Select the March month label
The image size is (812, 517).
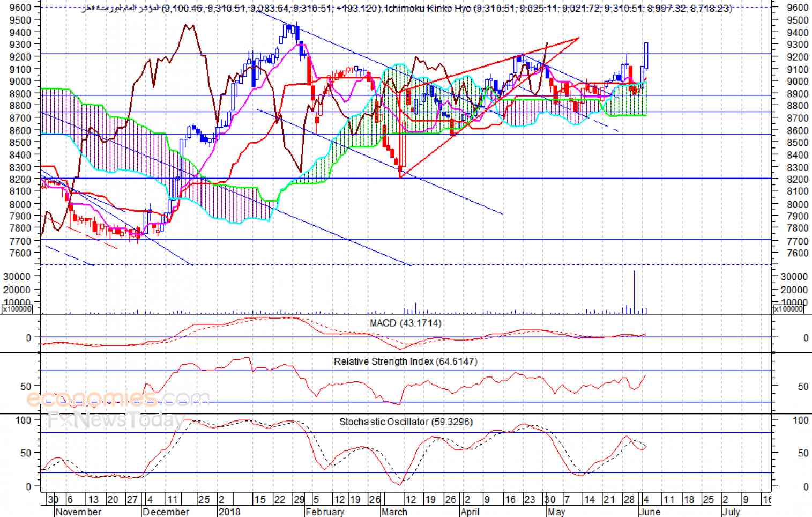(394, 512)
